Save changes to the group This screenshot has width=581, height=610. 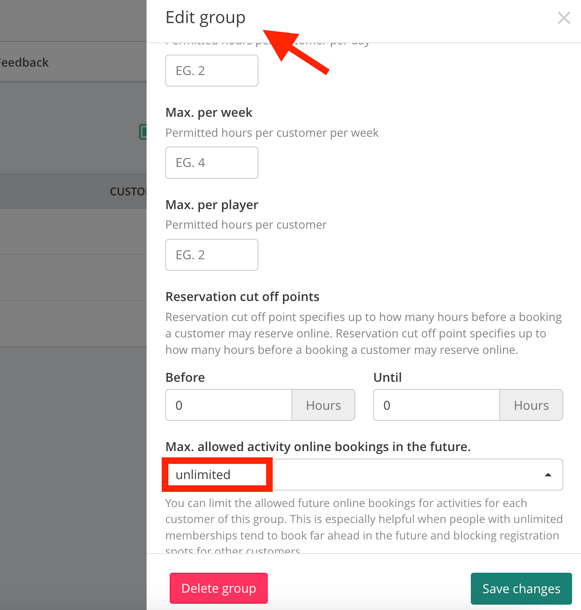pyautogui.click(x=521, y=589)
